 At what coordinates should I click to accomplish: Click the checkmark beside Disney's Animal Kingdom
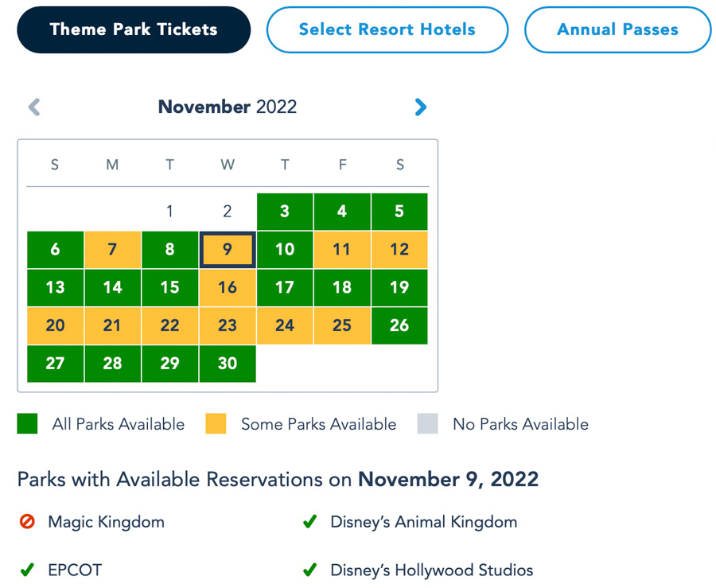click(309, 523)
